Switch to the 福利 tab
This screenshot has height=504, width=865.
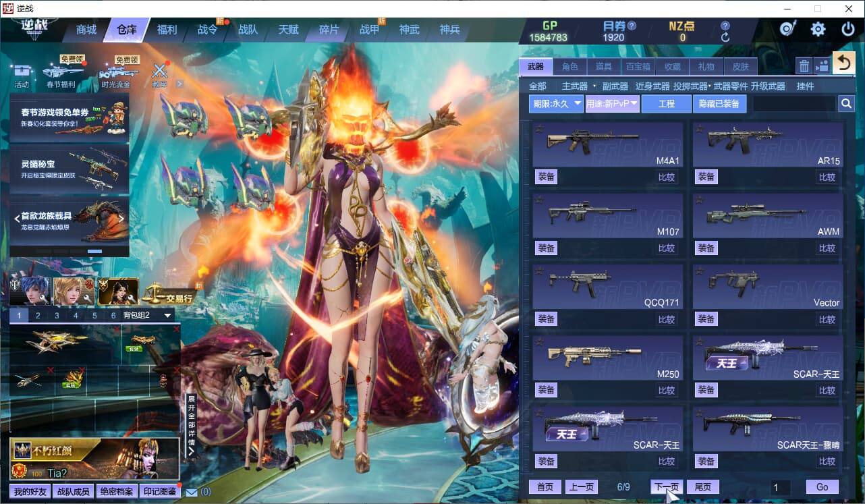pos(167,30)
